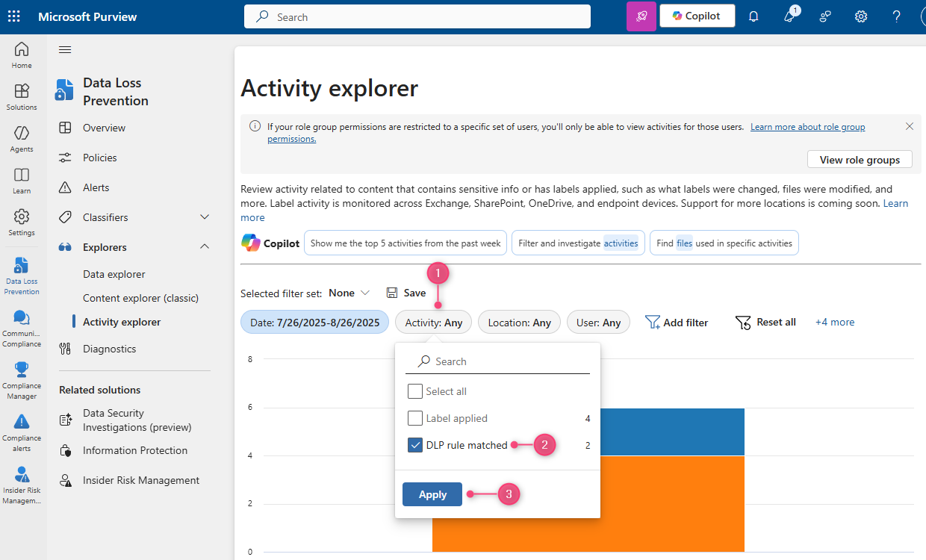The image size is (926, 560).
Task: Open Agents in the left rail
Action: (22, 138)
